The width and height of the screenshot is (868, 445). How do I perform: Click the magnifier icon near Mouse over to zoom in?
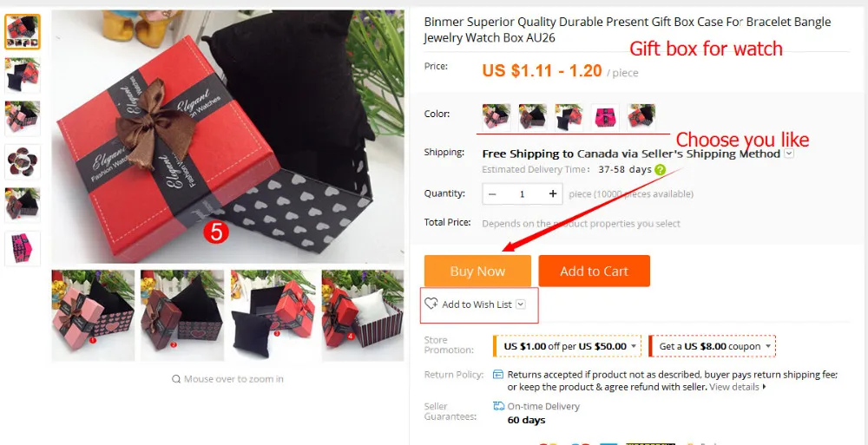point(176,379)
